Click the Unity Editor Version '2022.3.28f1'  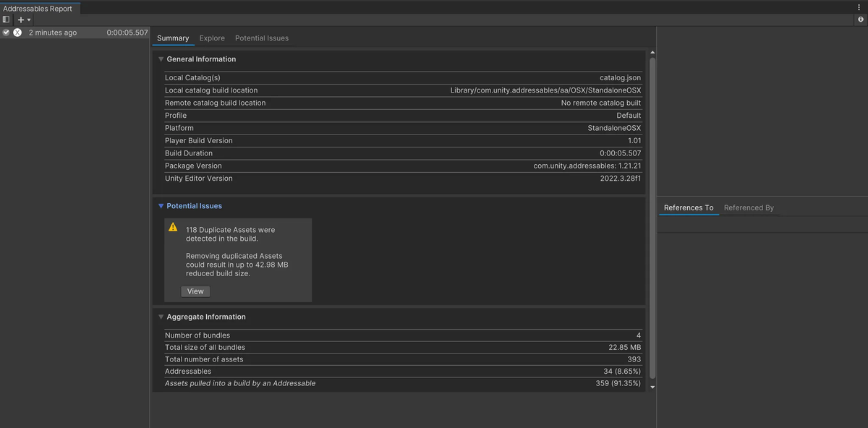coord(621,179)
